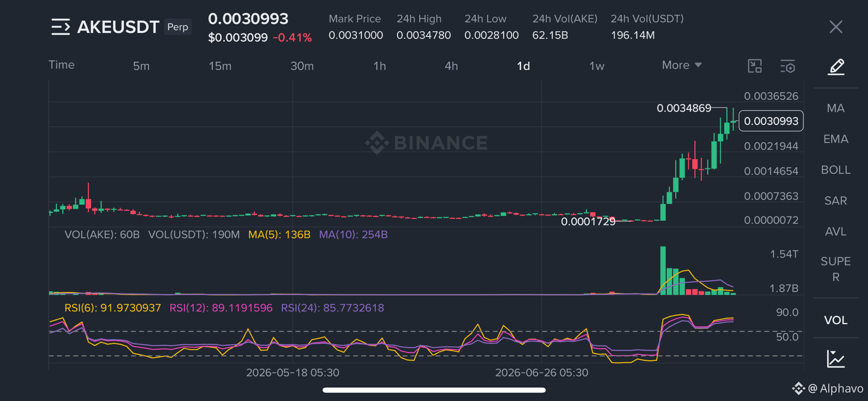Tap the 0.0021944 price axis label
Viewport: 868px width, 401px height.
point(771,146)
